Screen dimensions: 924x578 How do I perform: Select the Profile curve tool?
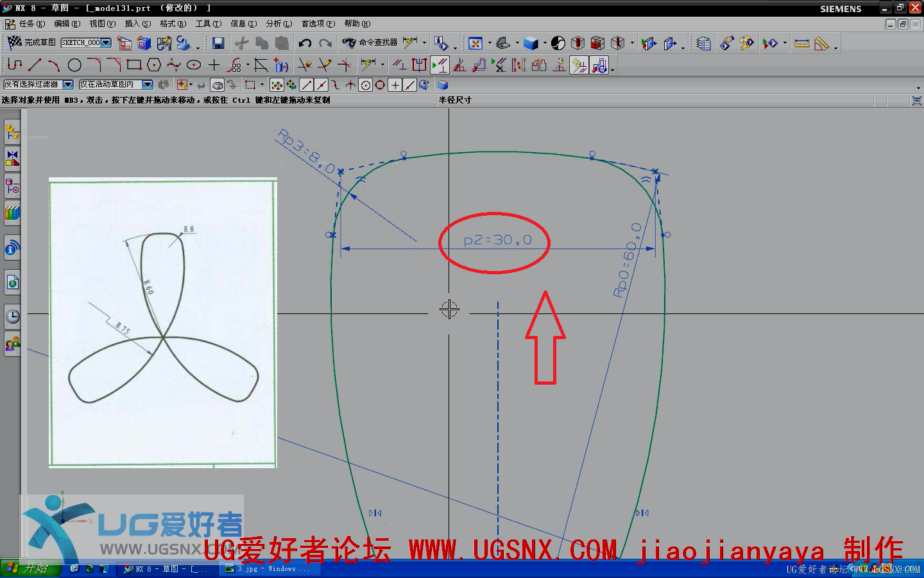tap(15, 65)
